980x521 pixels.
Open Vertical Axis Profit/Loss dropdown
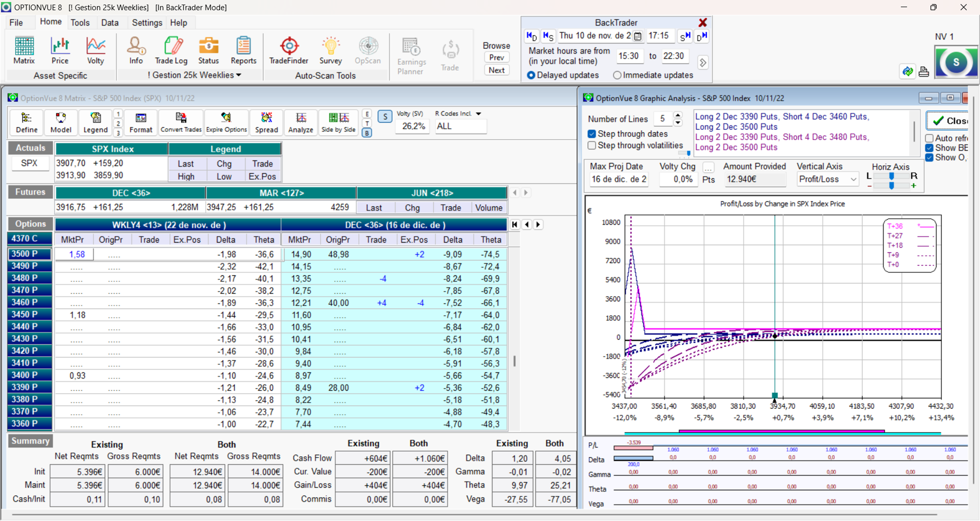click(x=853, y=179)
